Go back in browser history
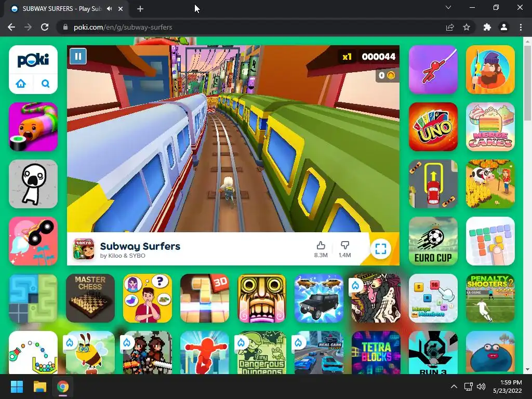This screenshot has height=399, width=532. point(11,27)
